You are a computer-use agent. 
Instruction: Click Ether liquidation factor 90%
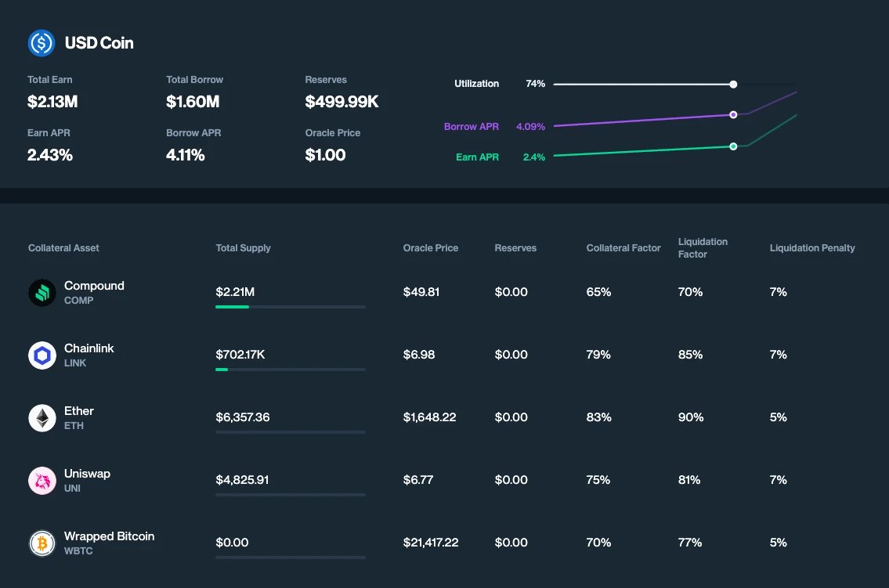tap(691, 417)
